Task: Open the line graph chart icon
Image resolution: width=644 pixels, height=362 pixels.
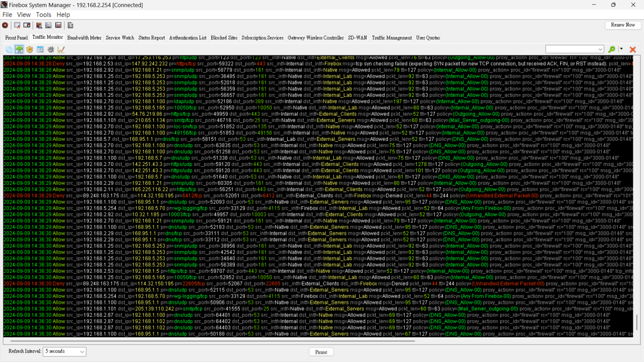Action: click(61, 49)
